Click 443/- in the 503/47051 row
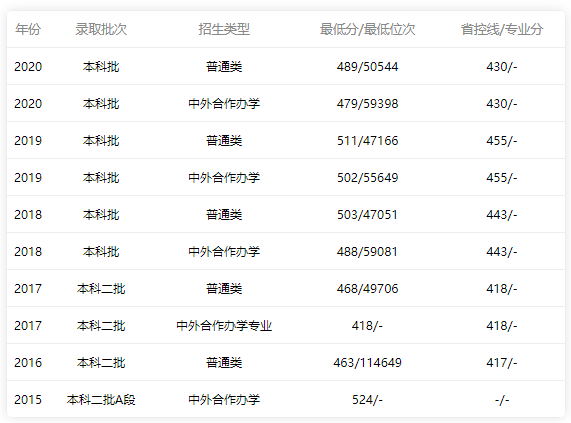Viewport: 571px width, 423px height. tap(502, 215)
